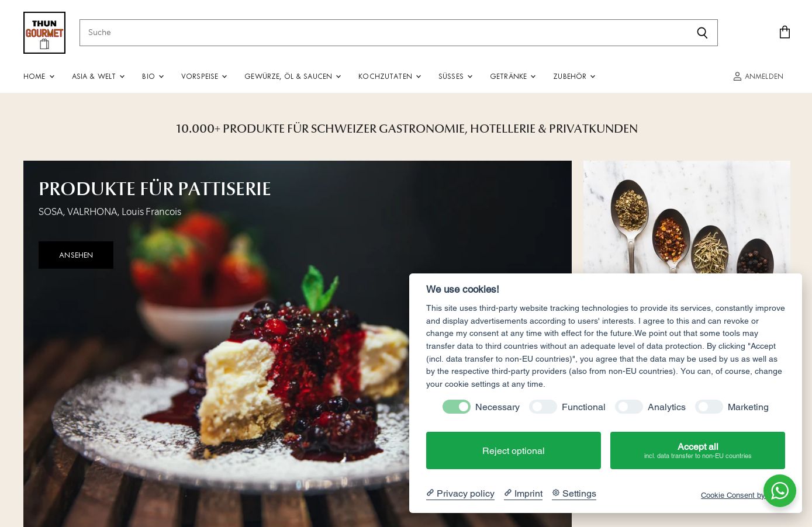The width and height of the screenshot is (812, 527).
Task: Click the Settings gear icon
Action: [556, 493]
